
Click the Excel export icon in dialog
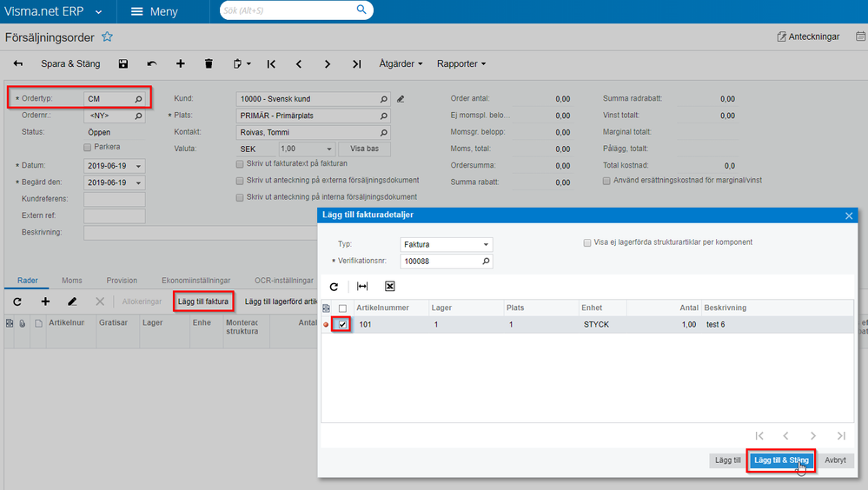(x=390, y=286)
